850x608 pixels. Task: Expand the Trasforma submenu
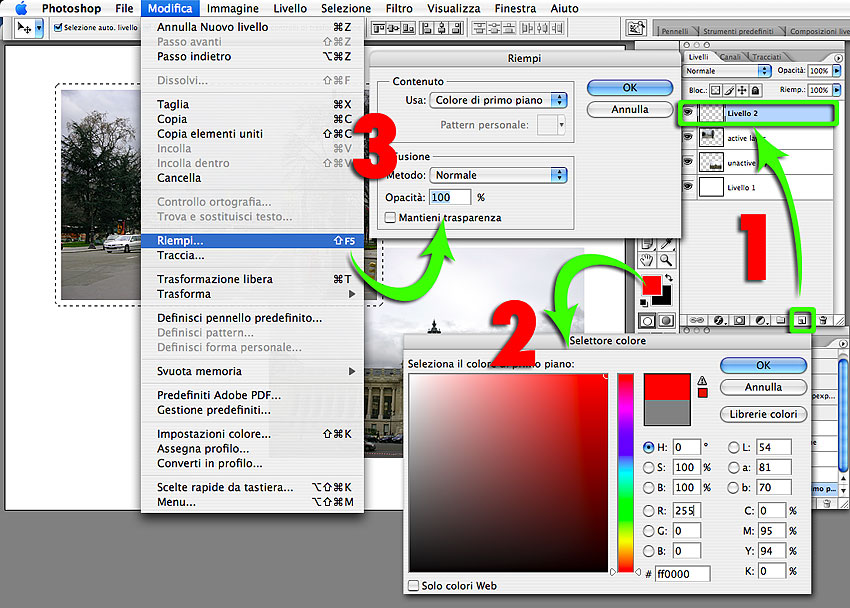352,294
